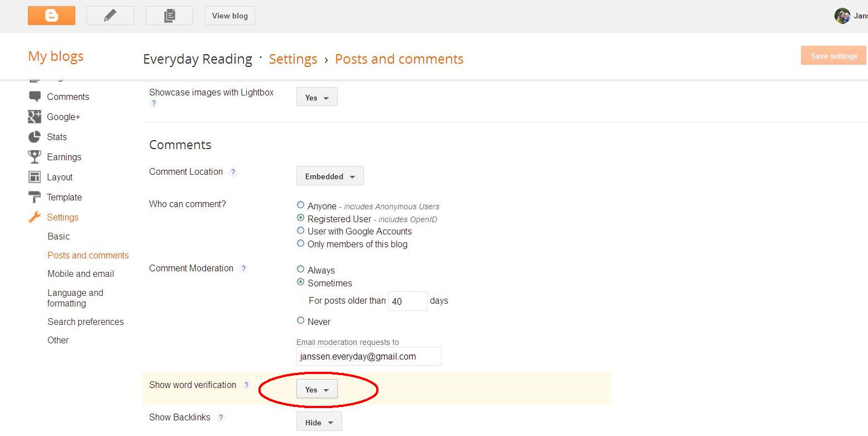This screenshot has height=436, width=868.
Task: Open the Show Backlinks Hide dropdown
Action: point(319,423)
